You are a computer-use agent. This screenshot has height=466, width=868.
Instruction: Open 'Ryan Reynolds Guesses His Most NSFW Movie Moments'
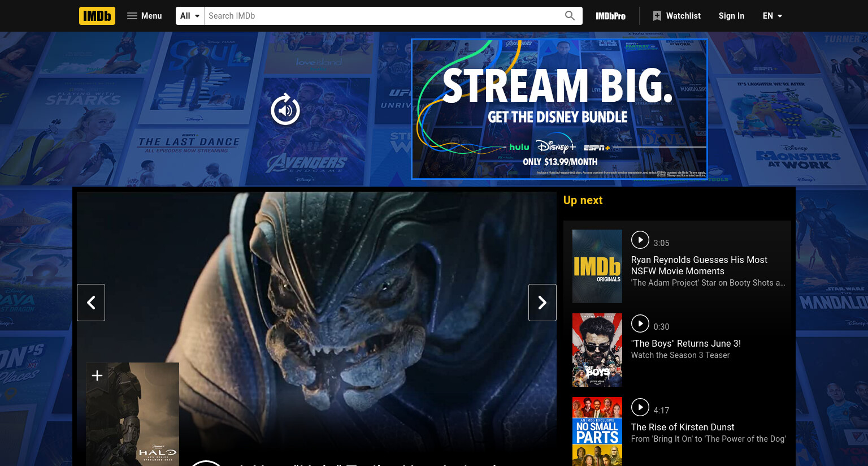pos(699,265)
